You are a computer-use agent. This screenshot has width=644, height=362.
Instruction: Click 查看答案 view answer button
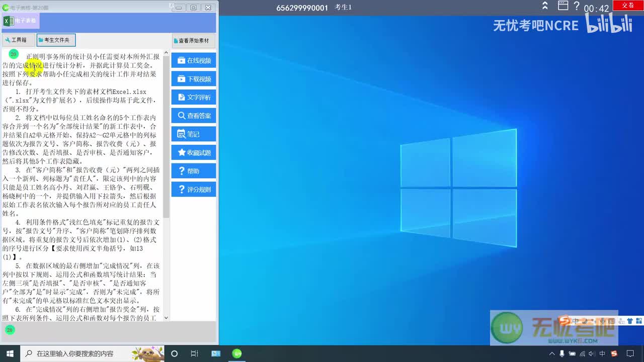[194, 116]
